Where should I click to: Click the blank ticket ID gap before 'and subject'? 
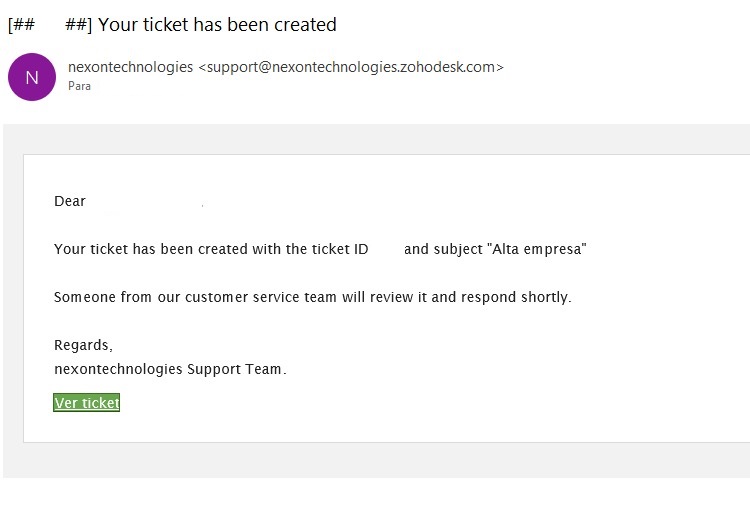click(386, 249)
